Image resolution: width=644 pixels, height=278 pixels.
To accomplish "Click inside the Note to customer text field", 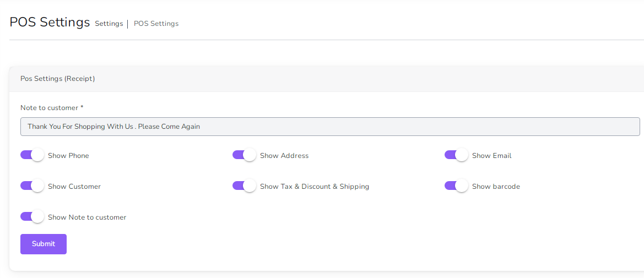I will point(329,127).
